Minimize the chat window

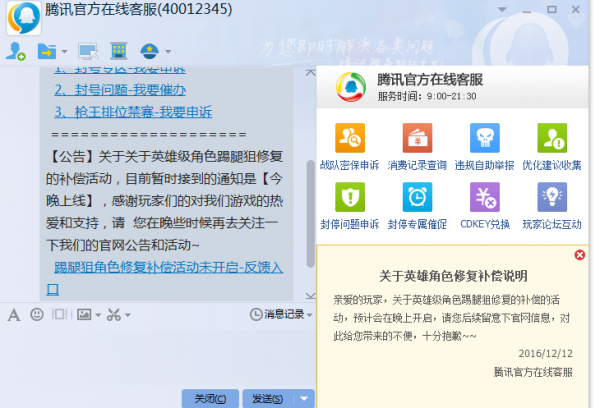pyautogui.click(x=527, y=10)
